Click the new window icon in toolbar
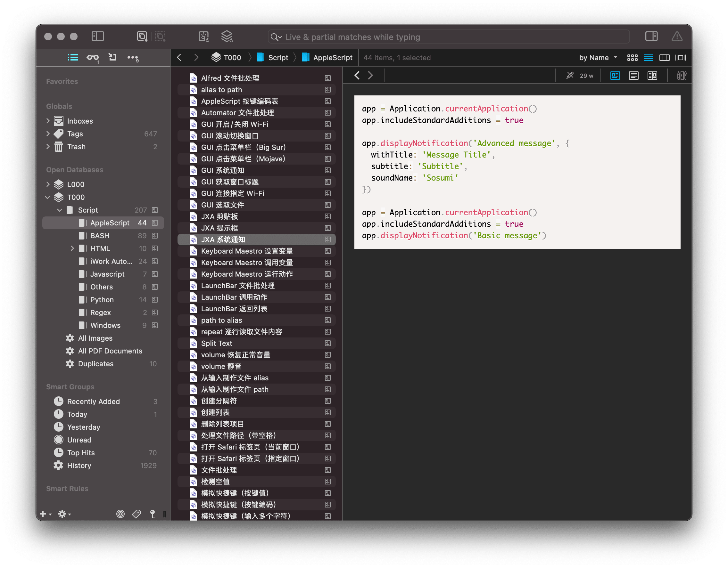This screenshot has width=728, height=568. [142, 36]
